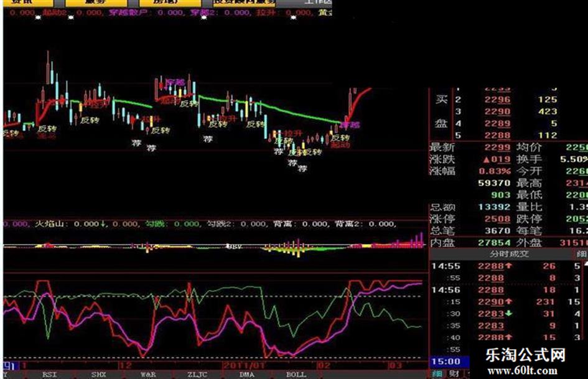Click the 每笔 label
Screen dimensions: 588x379
pos(529,230)
